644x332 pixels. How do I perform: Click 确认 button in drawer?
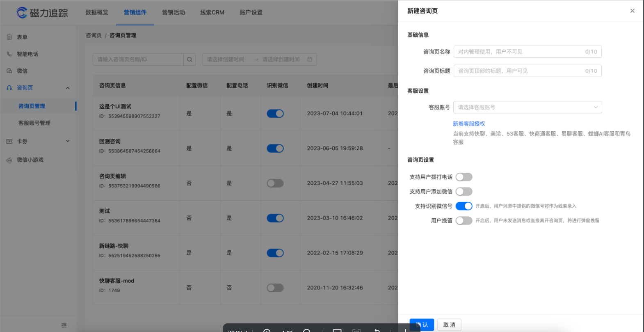[422, 325]
